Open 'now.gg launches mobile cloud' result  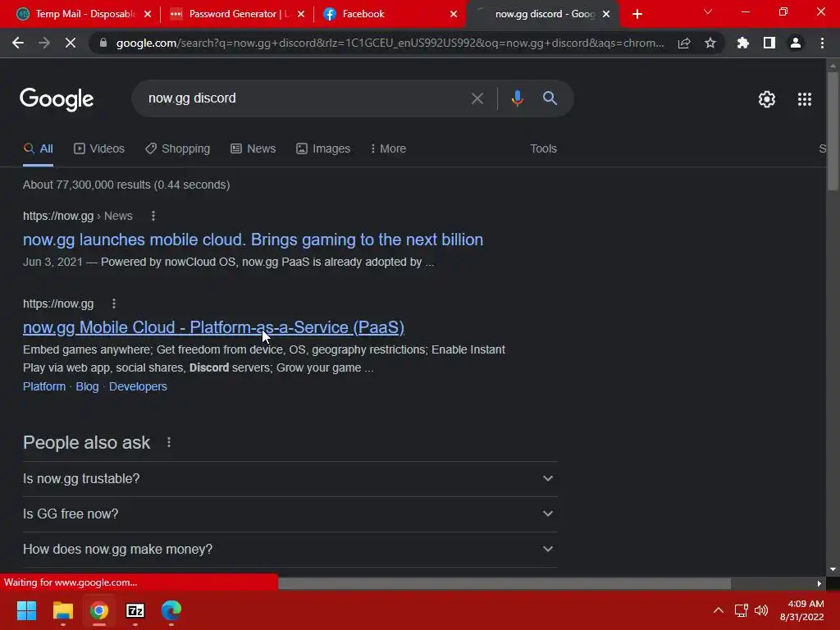coord(253,240)
